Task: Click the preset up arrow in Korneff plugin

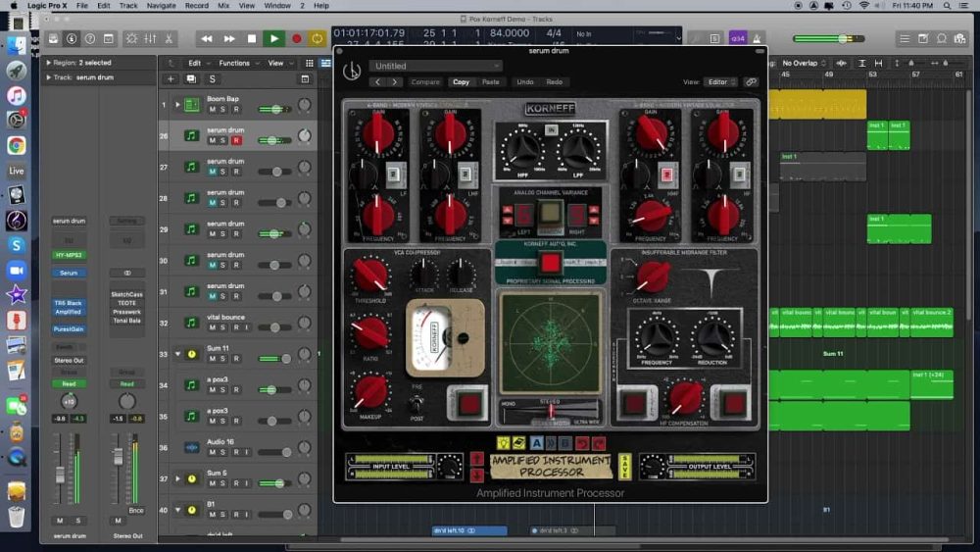Action: point(477,460)
